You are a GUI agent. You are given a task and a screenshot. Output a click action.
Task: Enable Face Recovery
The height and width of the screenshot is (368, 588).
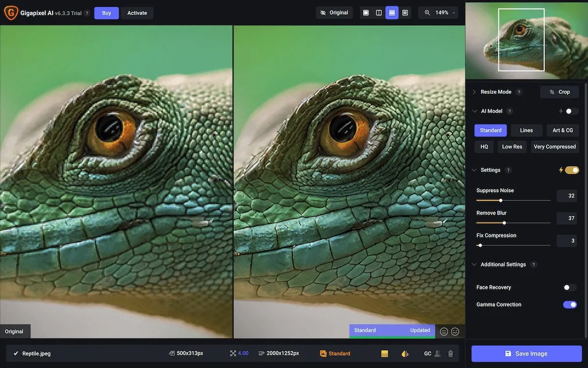tap(570, 287)
